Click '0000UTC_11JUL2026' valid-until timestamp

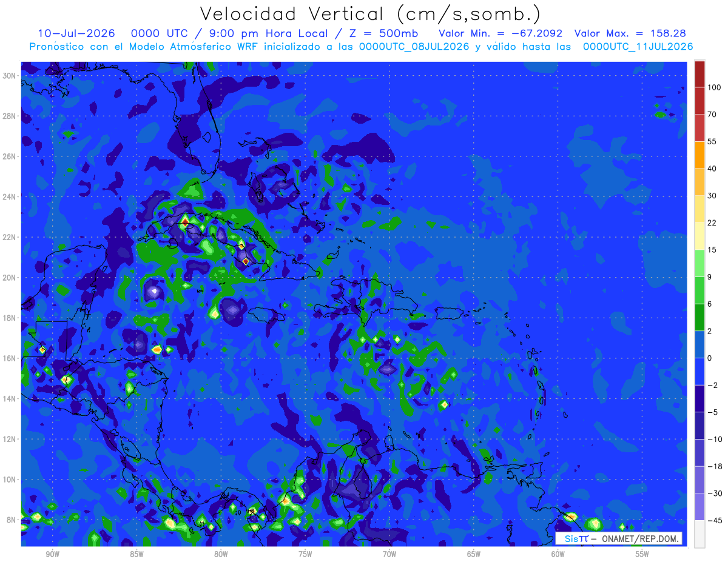click(638, 47)
